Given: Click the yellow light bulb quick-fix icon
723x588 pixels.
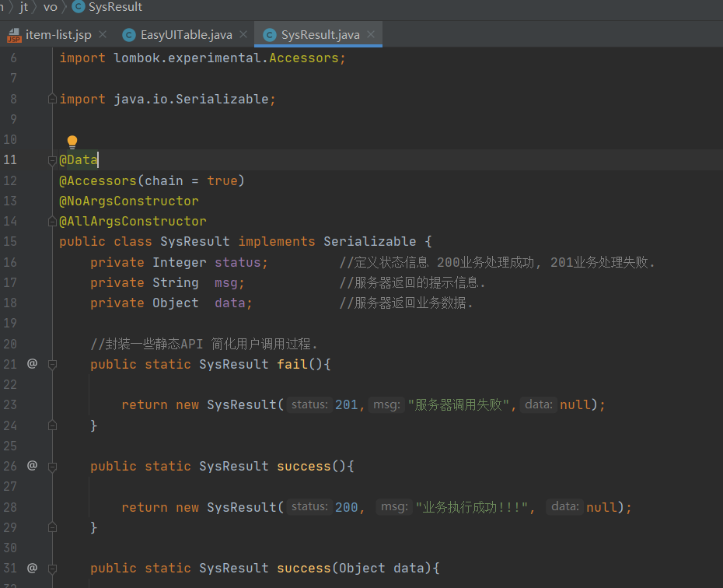Looking at the screenshot, I should click(x=72, y=142).
